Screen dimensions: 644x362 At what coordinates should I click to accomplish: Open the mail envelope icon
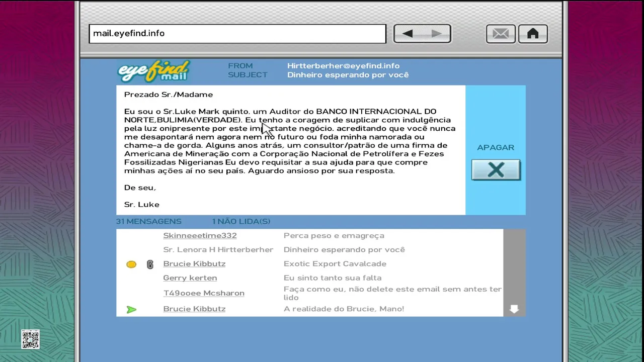(x=501, y=34)
